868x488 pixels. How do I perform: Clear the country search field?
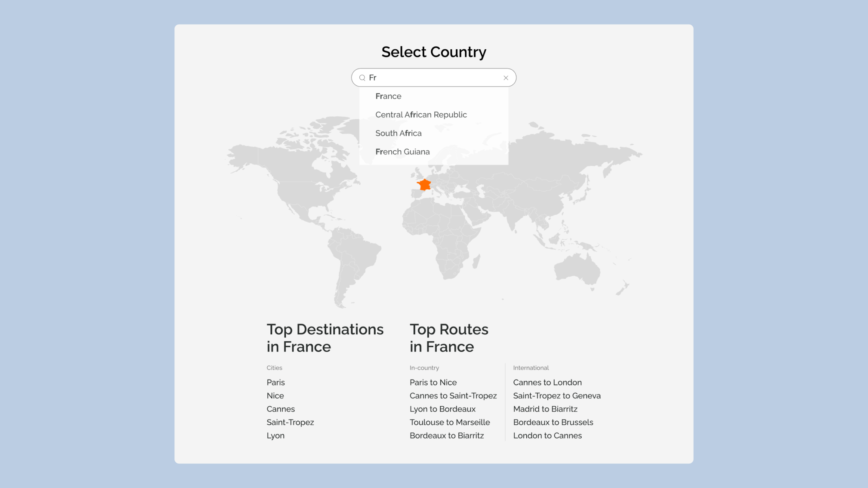click(506, 78)
